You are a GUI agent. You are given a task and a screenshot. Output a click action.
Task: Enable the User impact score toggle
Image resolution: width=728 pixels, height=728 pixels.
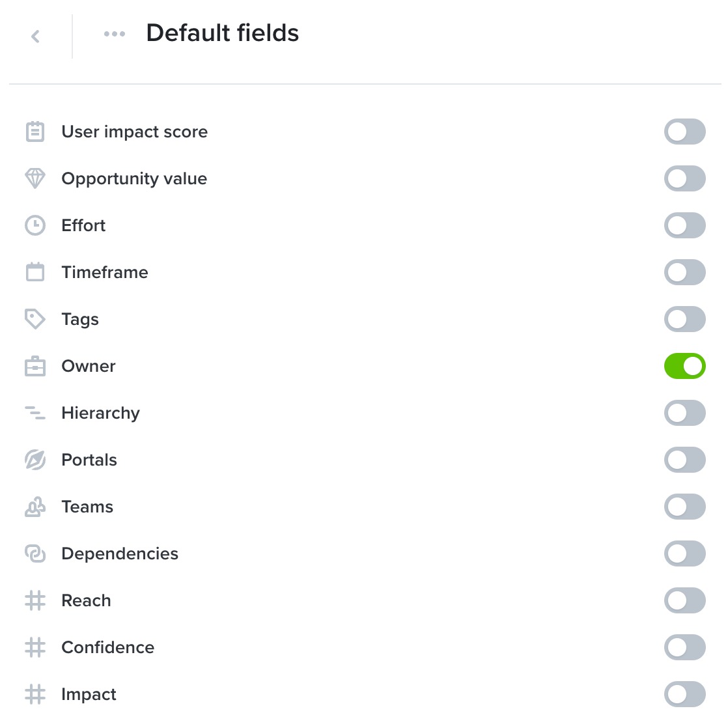[x=685, y=132]
